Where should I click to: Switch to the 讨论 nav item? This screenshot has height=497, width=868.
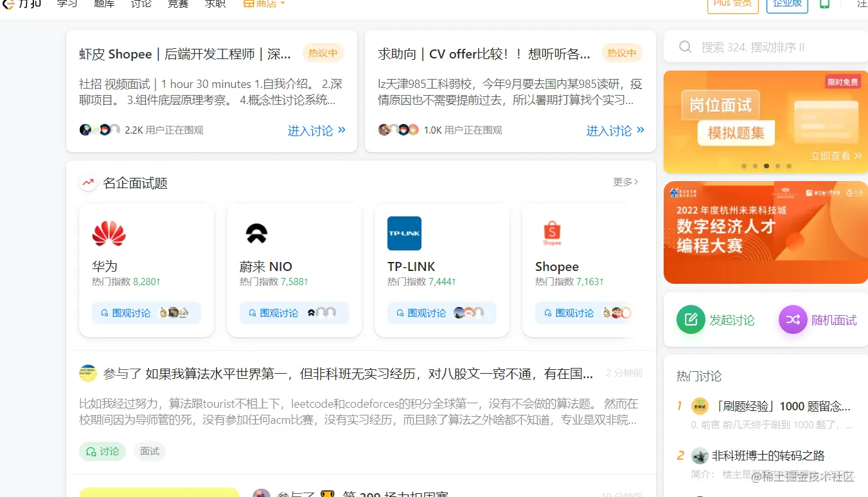pyautogui.click(x=141, y=3)
